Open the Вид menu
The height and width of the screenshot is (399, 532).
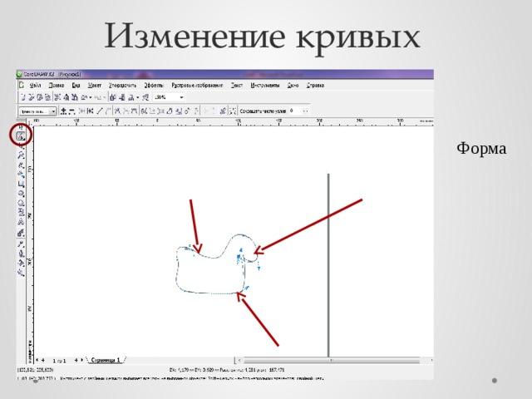pos(76,85)
